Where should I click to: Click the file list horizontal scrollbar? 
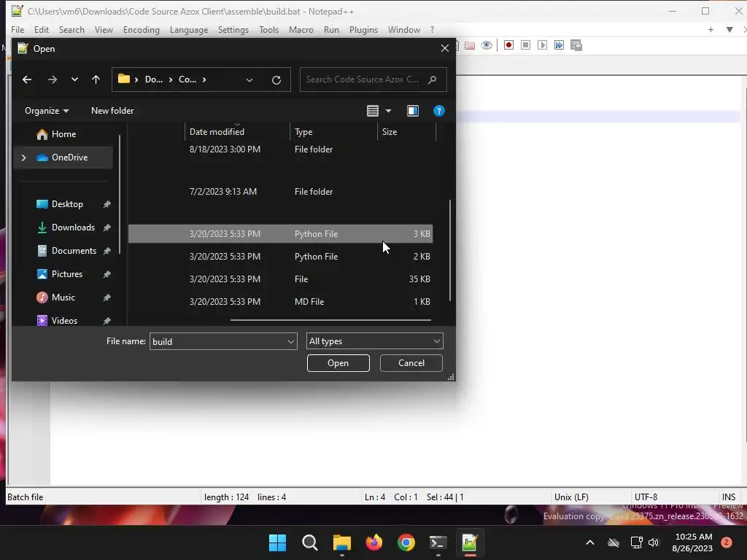tap(330, 321)
